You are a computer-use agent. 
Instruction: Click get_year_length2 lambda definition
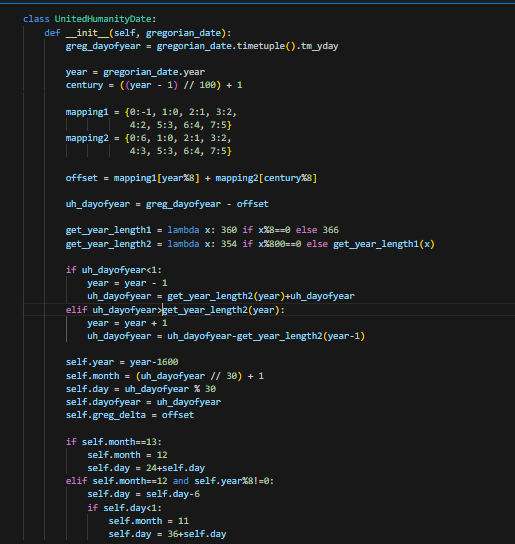tap(250, 244)
